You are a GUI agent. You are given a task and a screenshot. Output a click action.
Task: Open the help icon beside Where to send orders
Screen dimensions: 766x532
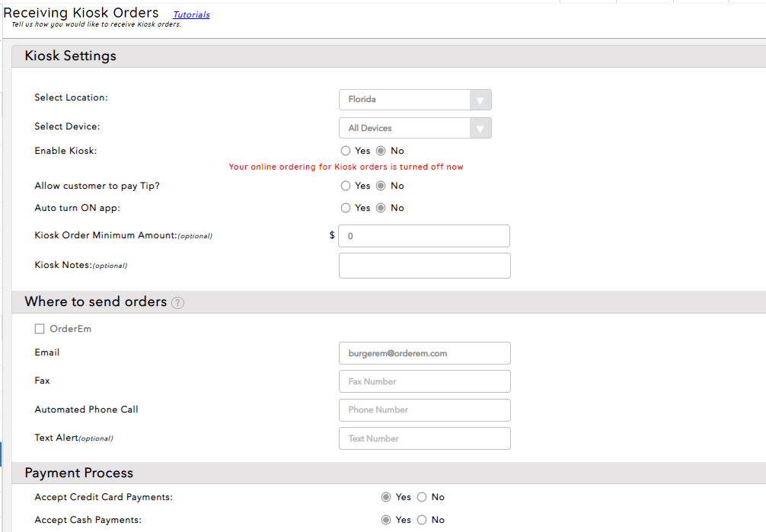pyautogui.click(x=177, y=303)
